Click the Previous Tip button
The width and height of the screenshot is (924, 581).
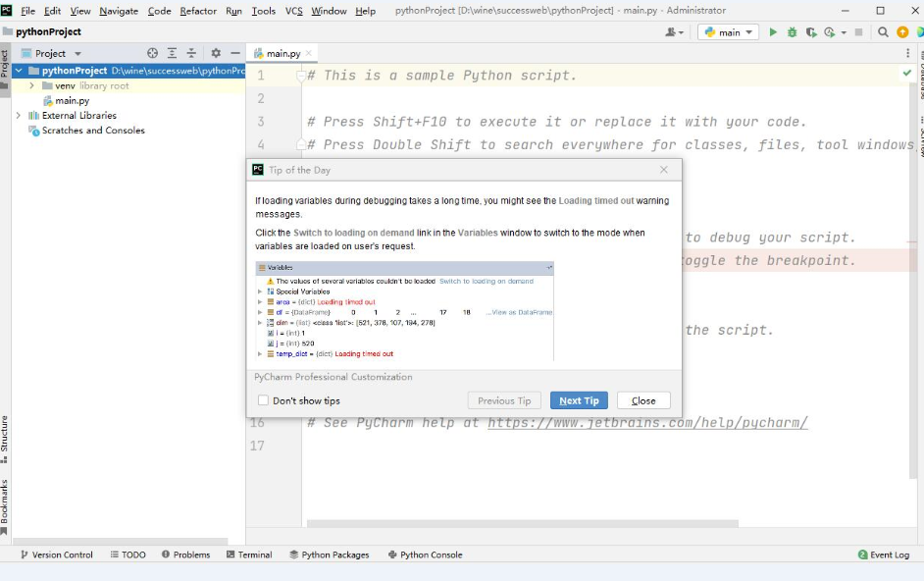pyautogui.click(x=504, y=400)
